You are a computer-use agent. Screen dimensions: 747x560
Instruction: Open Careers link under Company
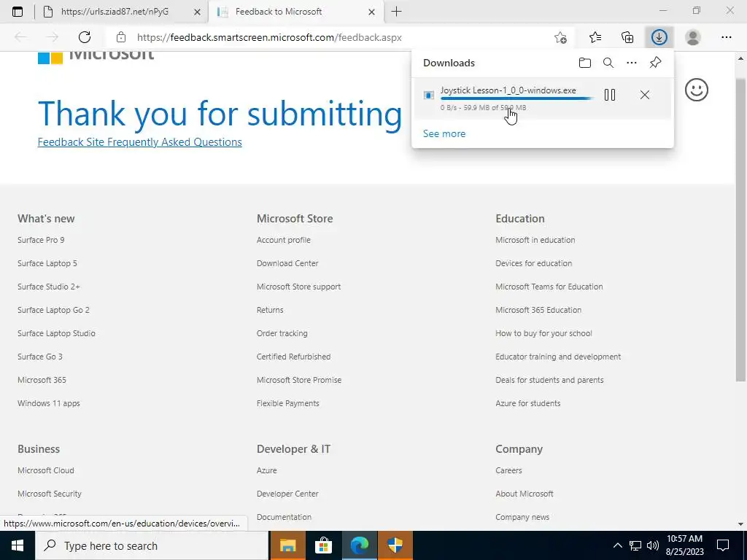coord(508,470)
